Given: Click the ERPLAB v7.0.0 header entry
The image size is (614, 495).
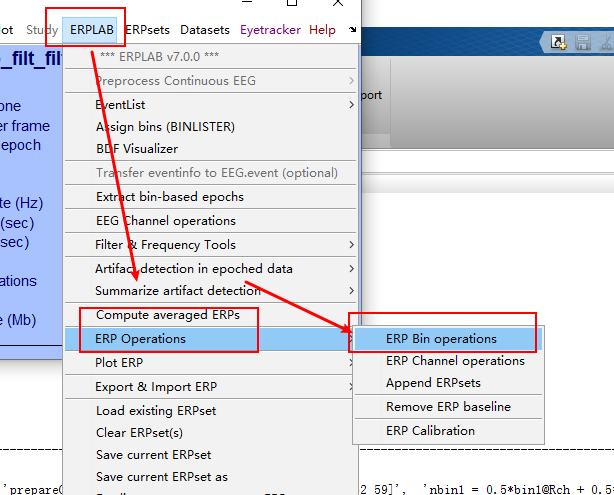Looking at the screenshot, I should [x=211, y=57].
